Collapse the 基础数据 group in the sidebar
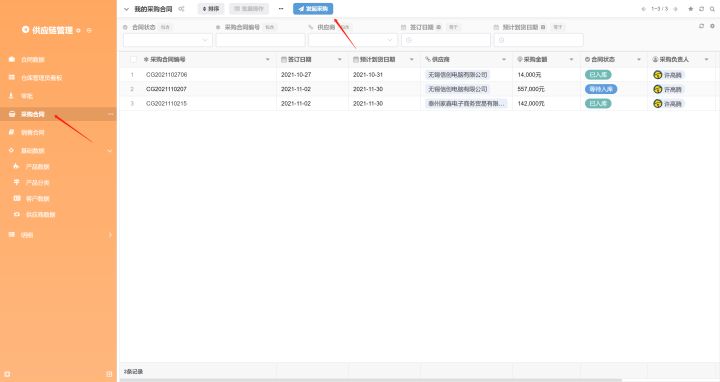720x382 pixels. (x=109, y=151)
